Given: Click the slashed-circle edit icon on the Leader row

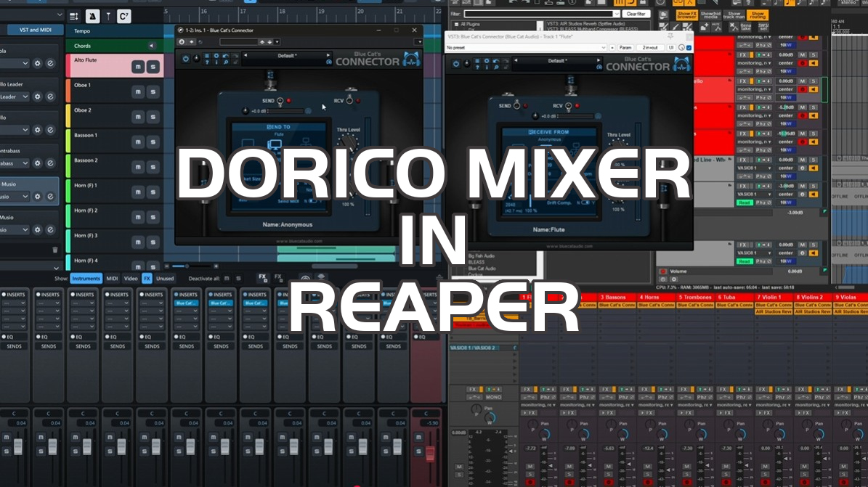Looking at the screenshot, I should coord(50,97).
